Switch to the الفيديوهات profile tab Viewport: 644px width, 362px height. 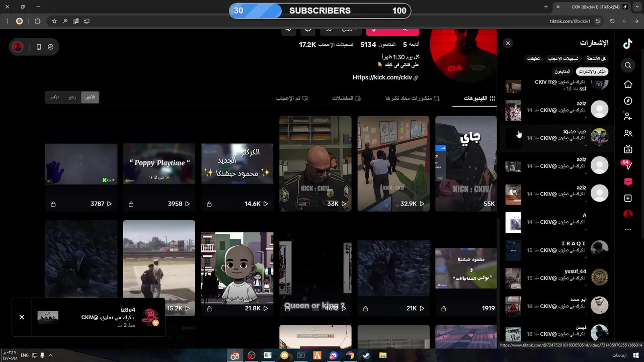tap(479, 99)
